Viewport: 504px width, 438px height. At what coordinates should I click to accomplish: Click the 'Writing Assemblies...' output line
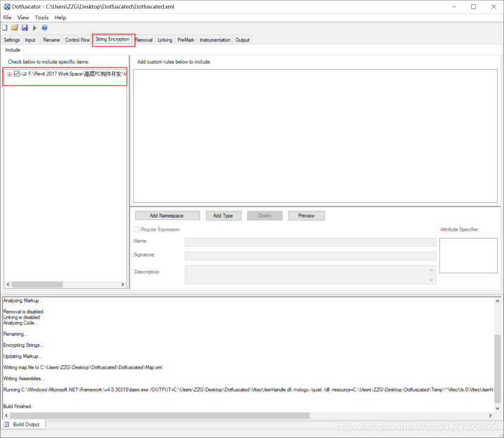(24, 379)
